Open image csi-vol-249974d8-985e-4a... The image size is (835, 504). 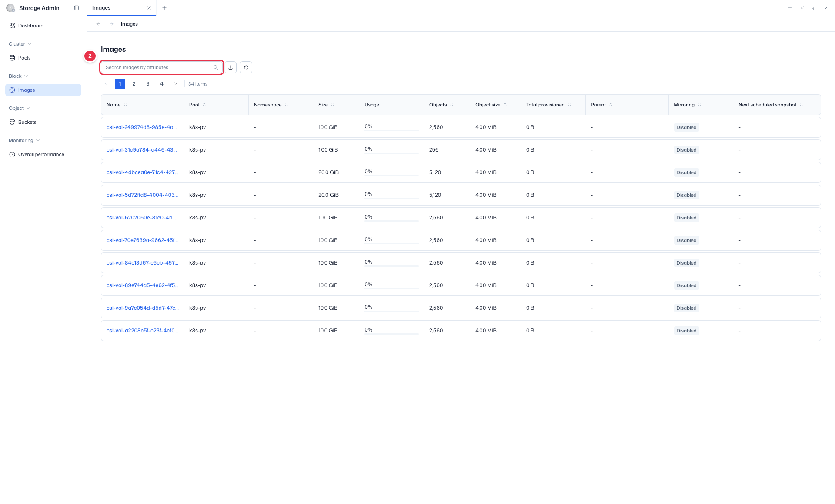(141, 127)
